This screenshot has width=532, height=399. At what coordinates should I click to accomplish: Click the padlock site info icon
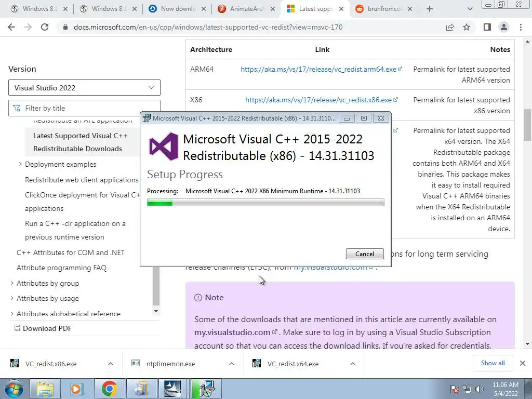[x=65, y=27]
